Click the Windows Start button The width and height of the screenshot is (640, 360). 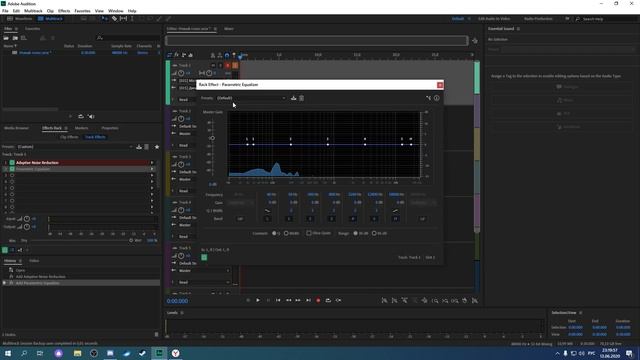[x=8, y=353]
